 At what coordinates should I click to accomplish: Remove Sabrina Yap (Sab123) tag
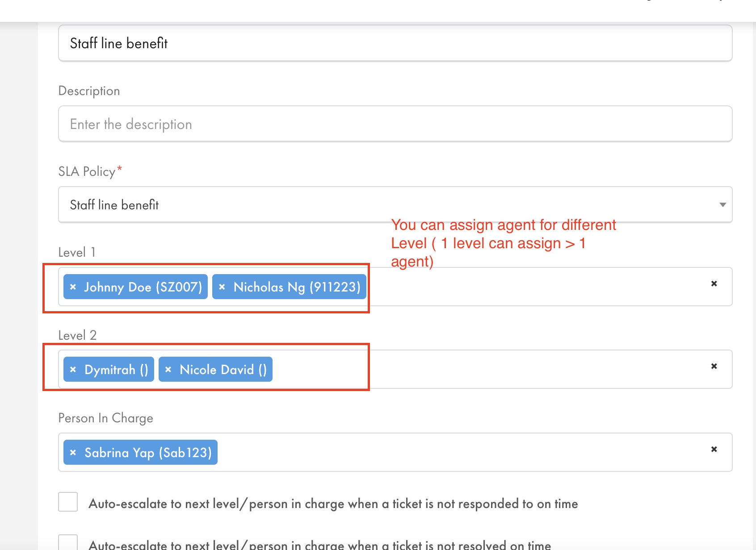click(73, 452)
